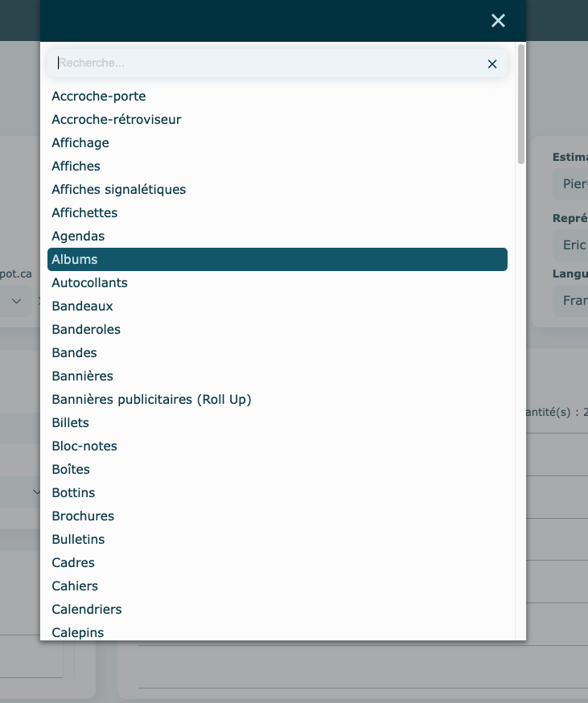The height and width of the screenshot is (703, 588).
Task: Click the dialog's vertical scrollbar thumb
Action: tap(521, 105)
